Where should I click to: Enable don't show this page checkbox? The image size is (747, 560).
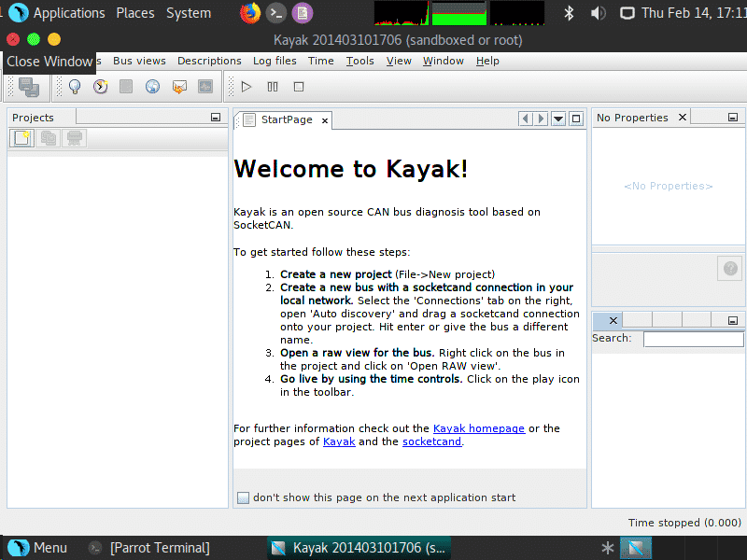(244, 497)
